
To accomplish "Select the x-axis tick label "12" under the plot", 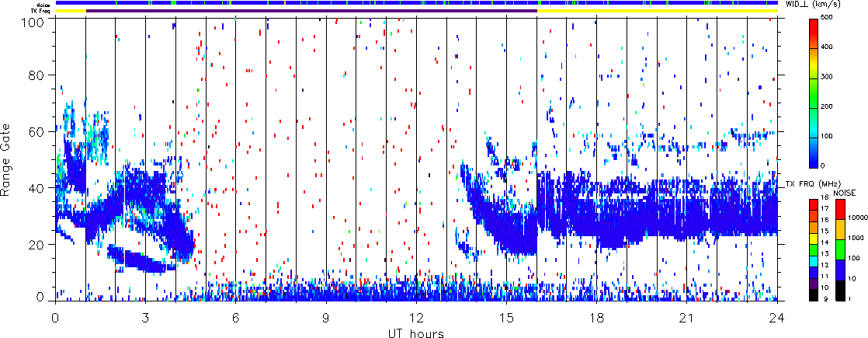I will tap(416, 316).
